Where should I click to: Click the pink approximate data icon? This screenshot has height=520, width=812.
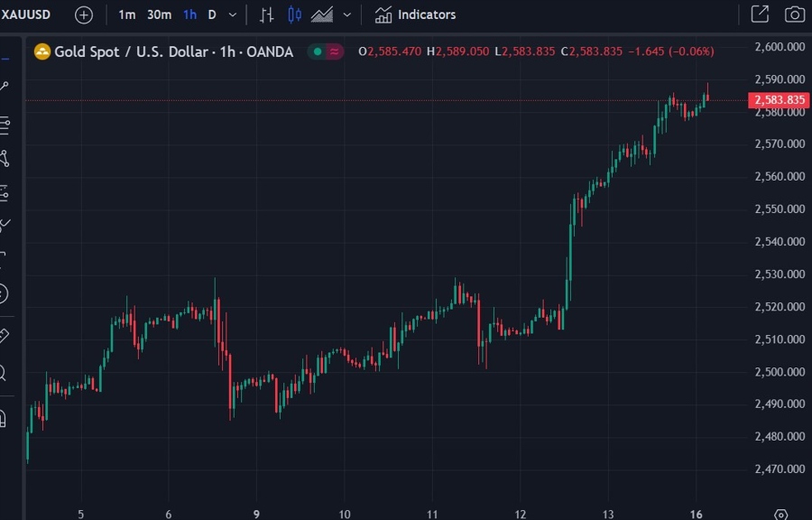335,51
